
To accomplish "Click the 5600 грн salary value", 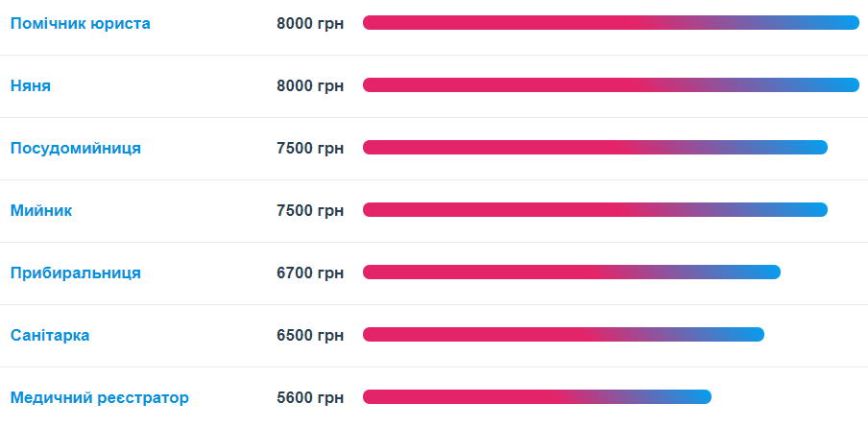I will coord(309,397).
